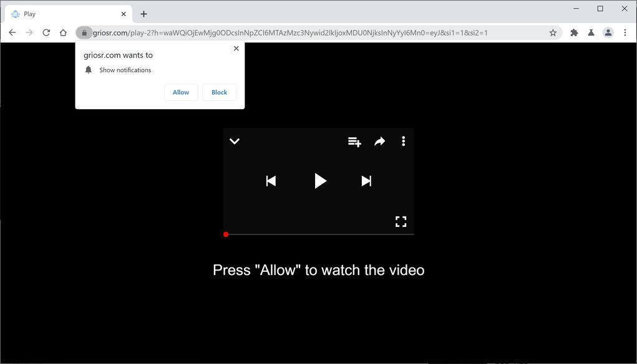Image resolution: width=637 pixels, height=364 pixels.
Task: Enter fullscreen mode on the video
Action: (x=401, y=221)
